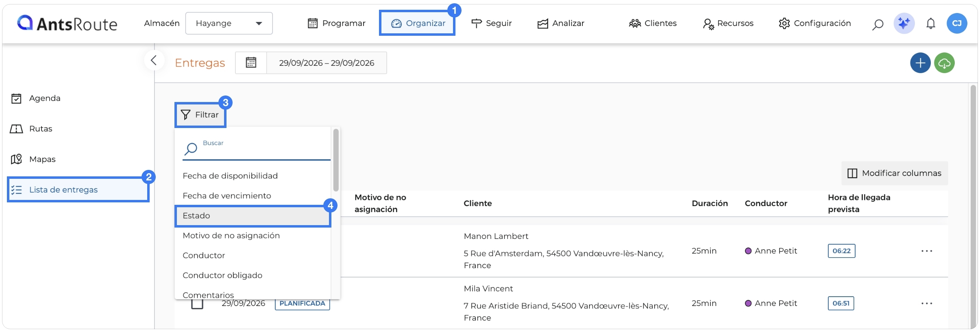Open more options for Manon Lambert row
Image resolution: width=980 pixels, height=332 pixels.
point(927,251)
